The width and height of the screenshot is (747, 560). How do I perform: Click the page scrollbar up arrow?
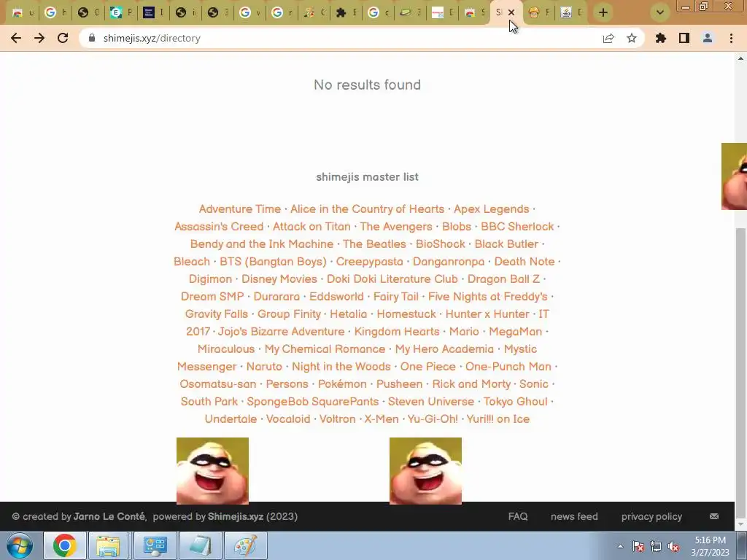coord(741,58)
